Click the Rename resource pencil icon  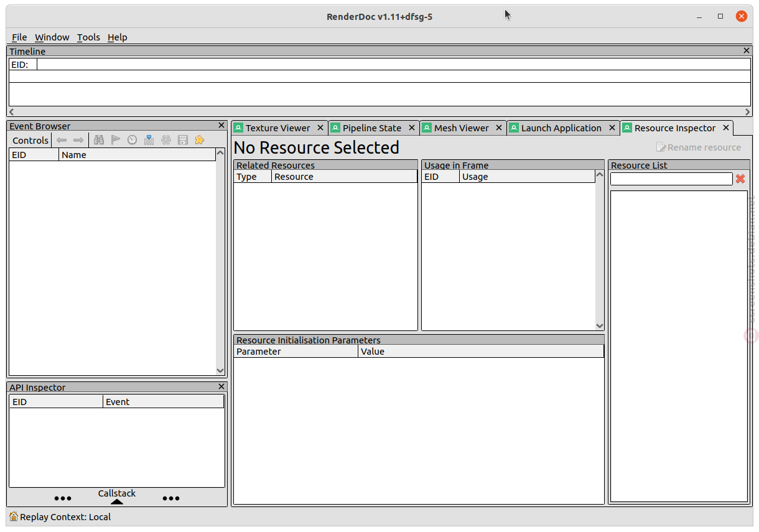click(x=661, y=147)
